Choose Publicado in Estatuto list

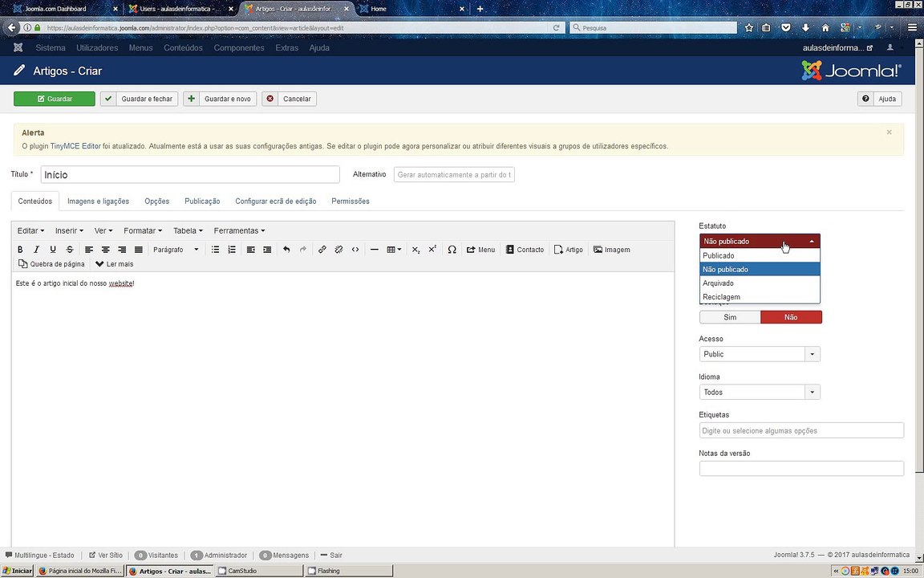760,255
